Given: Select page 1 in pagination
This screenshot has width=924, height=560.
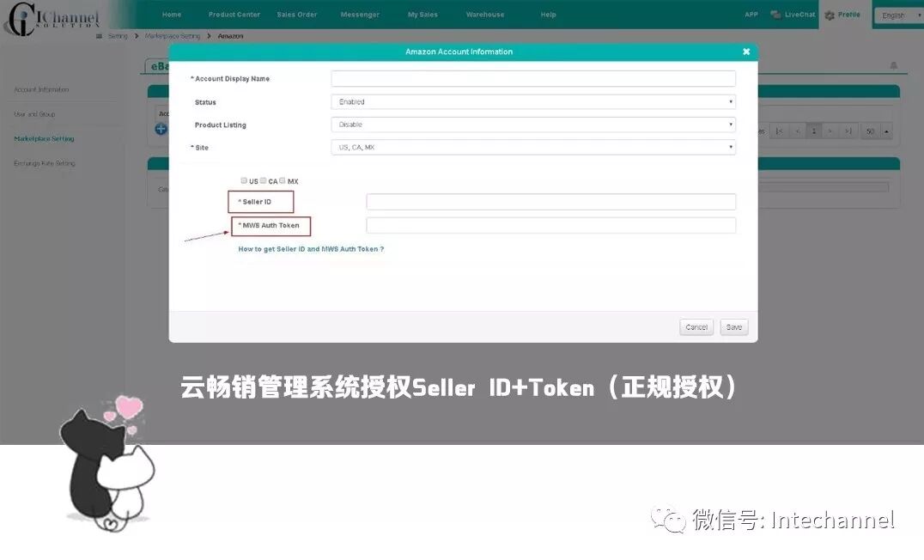Looking at the screenshot, I should [814, 131].
